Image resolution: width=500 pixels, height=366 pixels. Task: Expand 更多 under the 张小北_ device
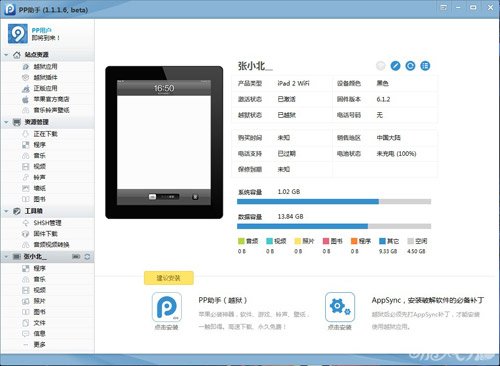pos(39,345)
